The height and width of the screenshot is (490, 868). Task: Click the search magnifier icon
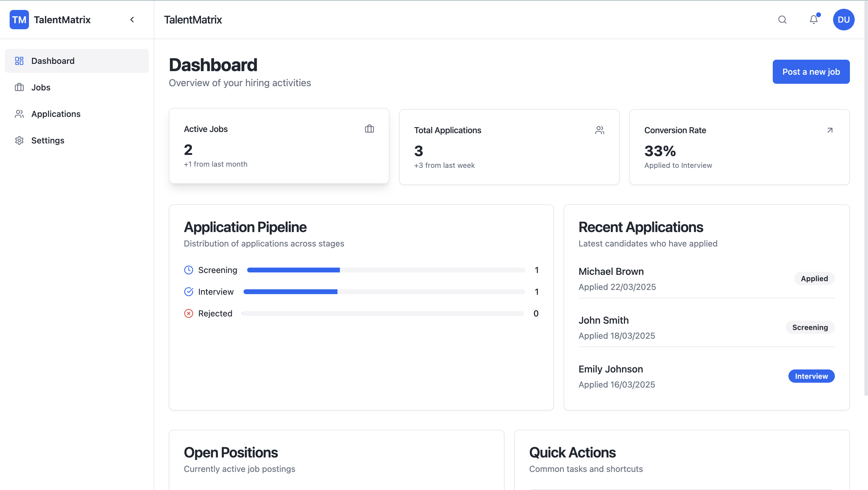782,20
